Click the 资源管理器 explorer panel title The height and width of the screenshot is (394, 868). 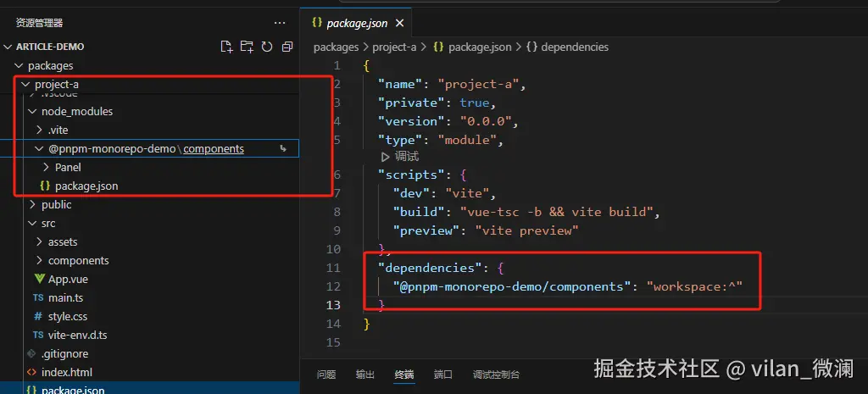click(39, 23)
